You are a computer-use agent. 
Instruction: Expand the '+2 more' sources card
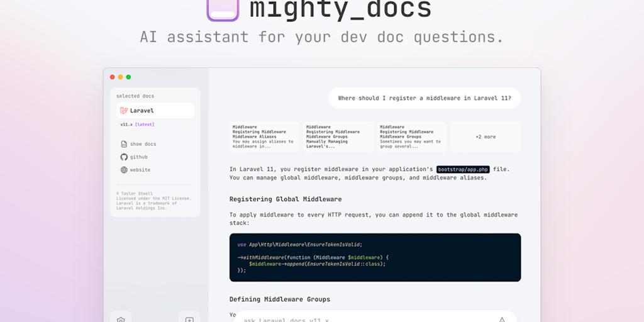485,136
